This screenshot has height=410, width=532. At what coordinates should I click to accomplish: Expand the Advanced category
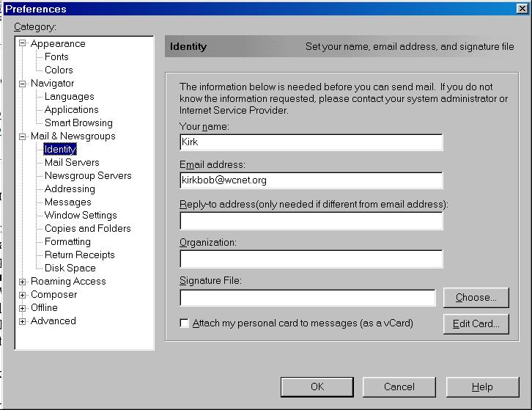pyautogui.click(x=23, y=321)
